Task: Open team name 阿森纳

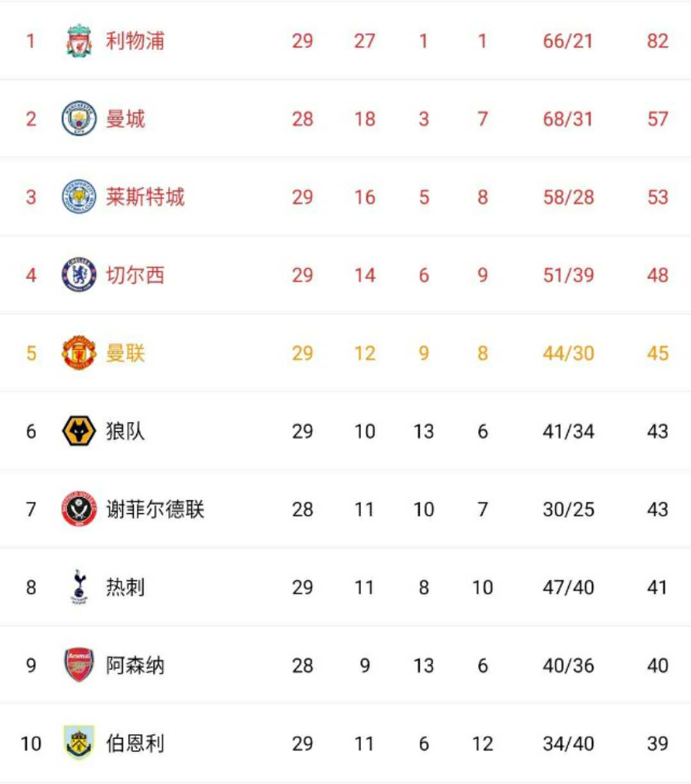Action: point(135,666)
